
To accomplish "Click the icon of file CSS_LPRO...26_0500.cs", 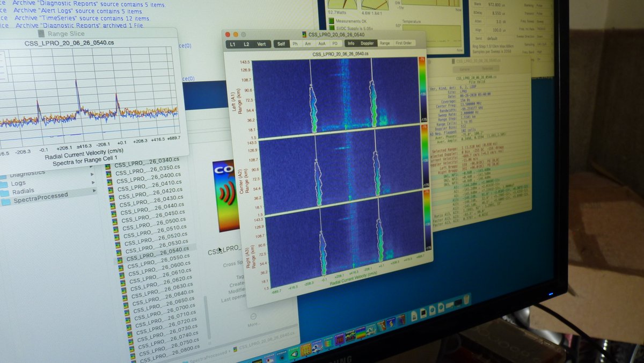I will click(x=116, y=229).
